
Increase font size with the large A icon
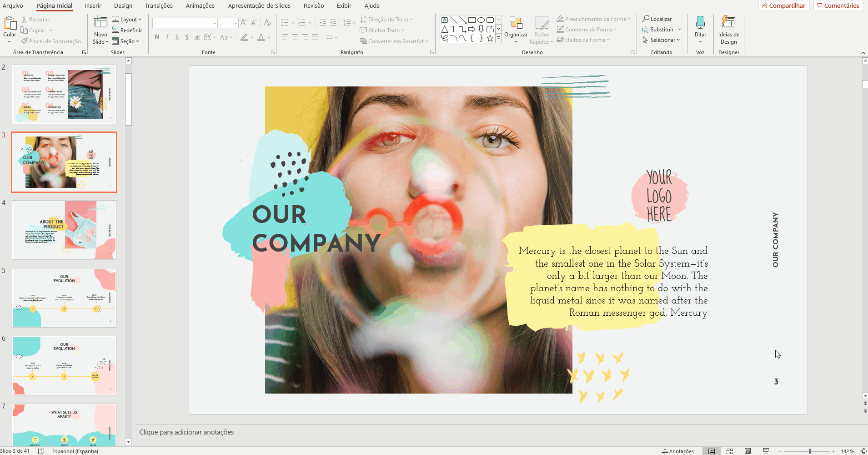[x=244, y=23]
